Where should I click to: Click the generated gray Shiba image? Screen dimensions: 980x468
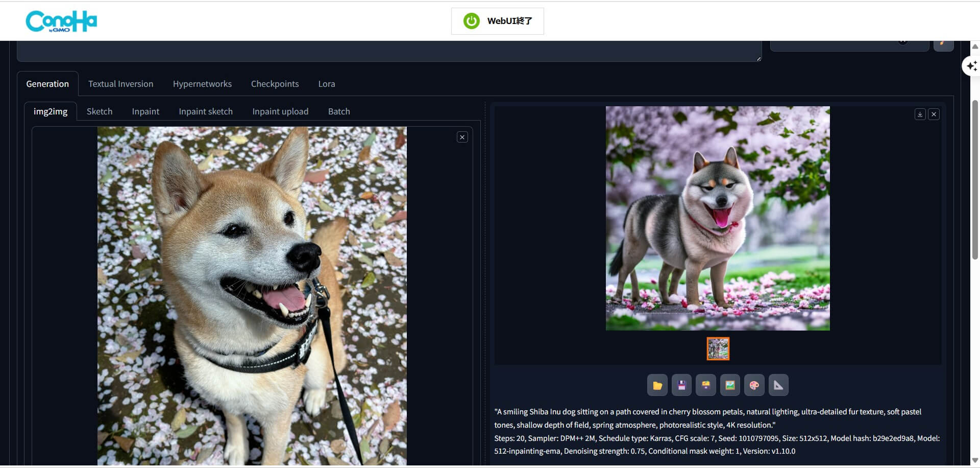pyautogui.click(x=718, y=218)
